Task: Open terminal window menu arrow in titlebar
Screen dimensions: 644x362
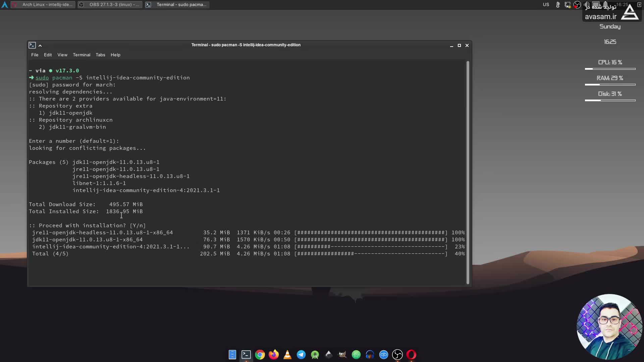Action: tap(40, 46)
